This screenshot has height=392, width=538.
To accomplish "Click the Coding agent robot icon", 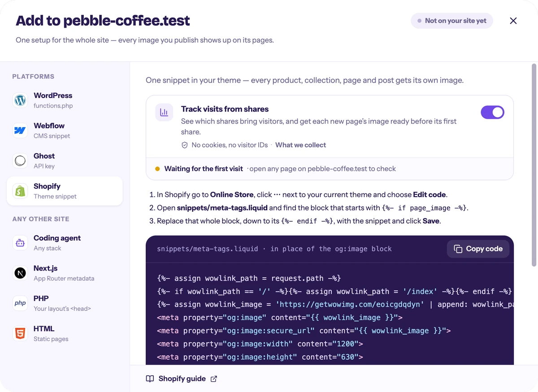I will tap(20, 243).
